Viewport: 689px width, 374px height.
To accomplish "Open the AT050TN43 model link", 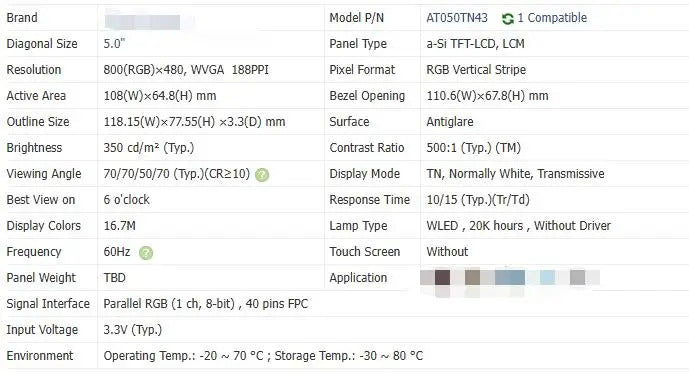I will click(457, 18).
